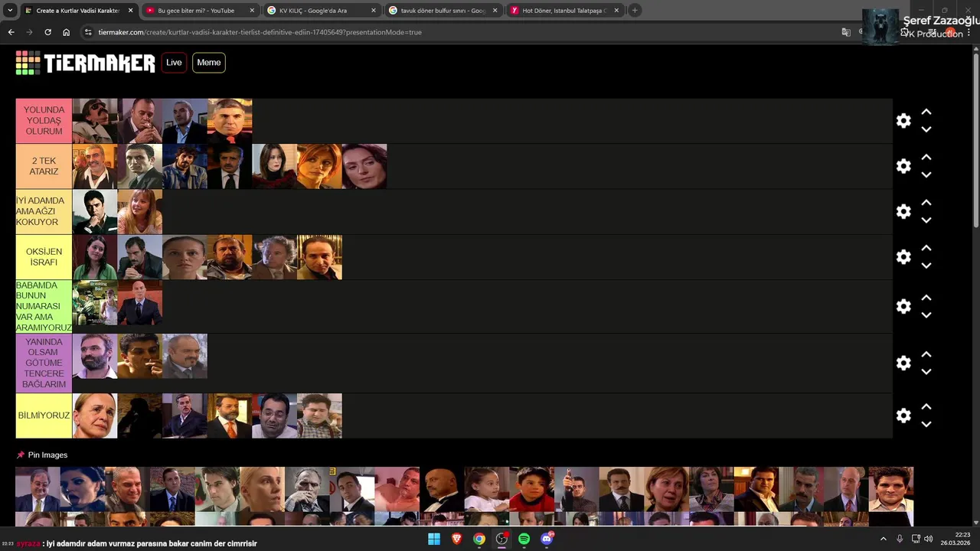Reload the current page

pos(47,32)
